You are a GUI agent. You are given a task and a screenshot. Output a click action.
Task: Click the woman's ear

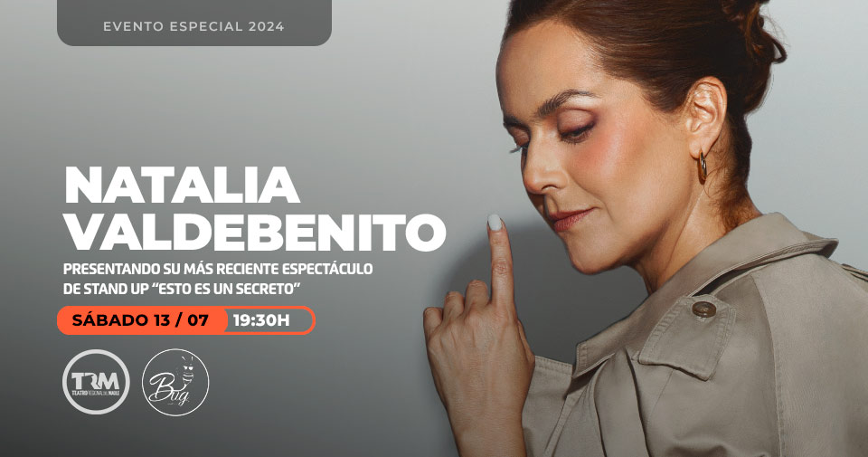[x=704, y=115]
